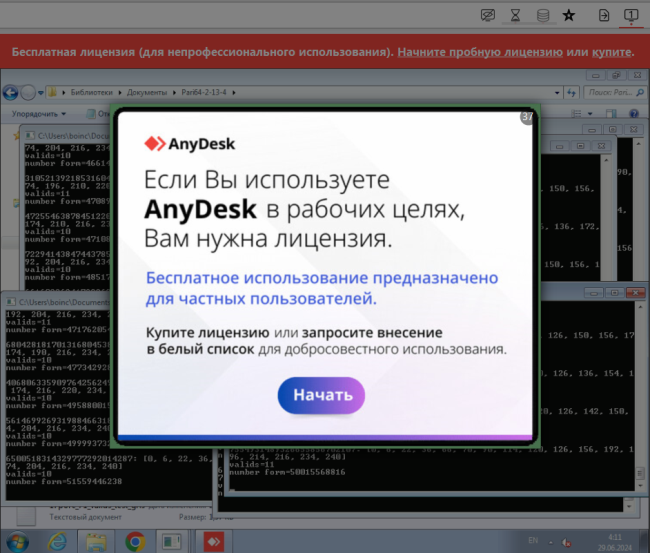Open the view options dropdown arrow in Explorer
Image resolution: width=650 pixels, height=553 pixels.
click(590, 114)
